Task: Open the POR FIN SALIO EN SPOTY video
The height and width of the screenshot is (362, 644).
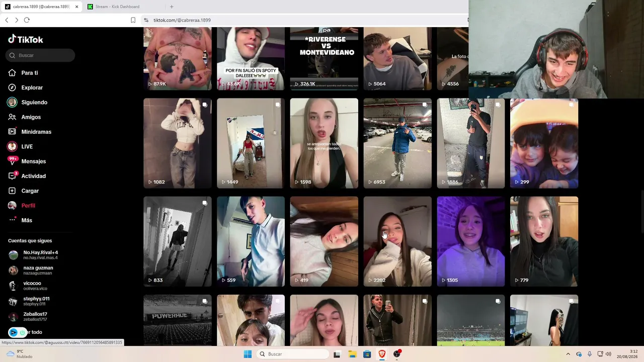Action: [x=251, y=58]
